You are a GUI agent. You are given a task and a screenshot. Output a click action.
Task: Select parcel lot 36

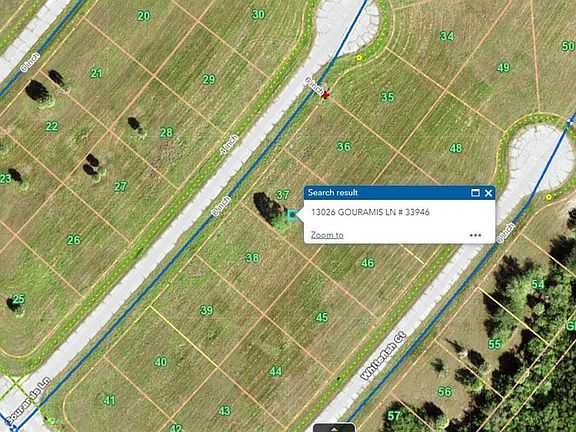point(344,146)
